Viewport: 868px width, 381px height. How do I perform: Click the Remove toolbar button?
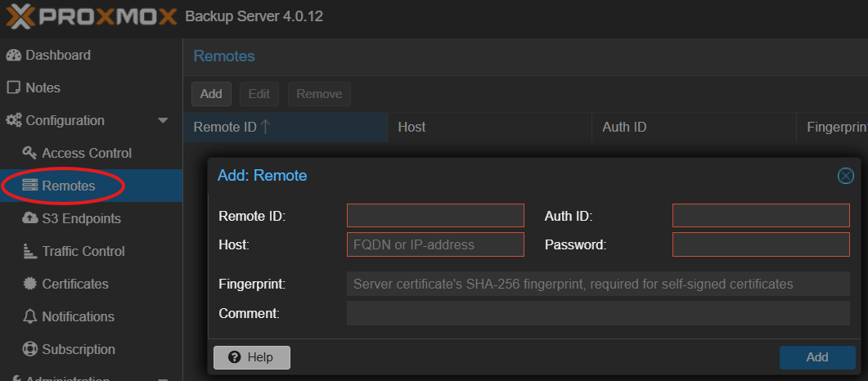click(x=319, y=94)
